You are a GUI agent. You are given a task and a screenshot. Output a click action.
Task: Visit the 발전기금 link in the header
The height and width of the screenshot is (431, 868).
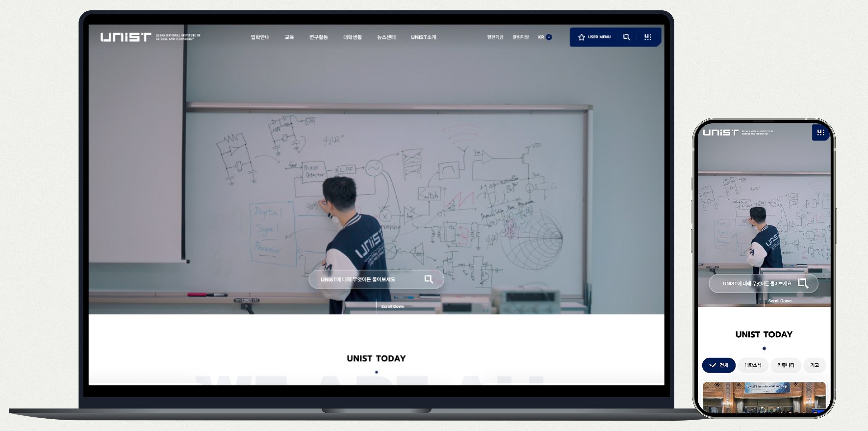click(495, 37)
